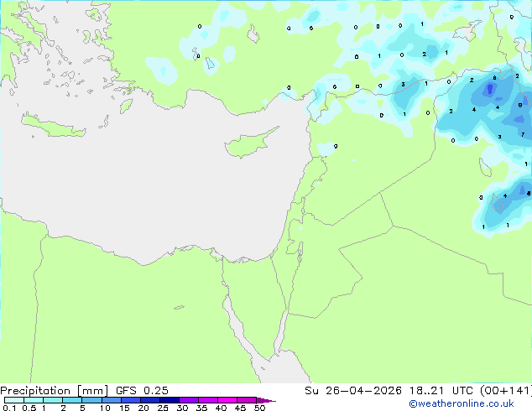Click the purple 30–35 mm swatch
This screenshot has width=532, height=411.
pos(188,400)
